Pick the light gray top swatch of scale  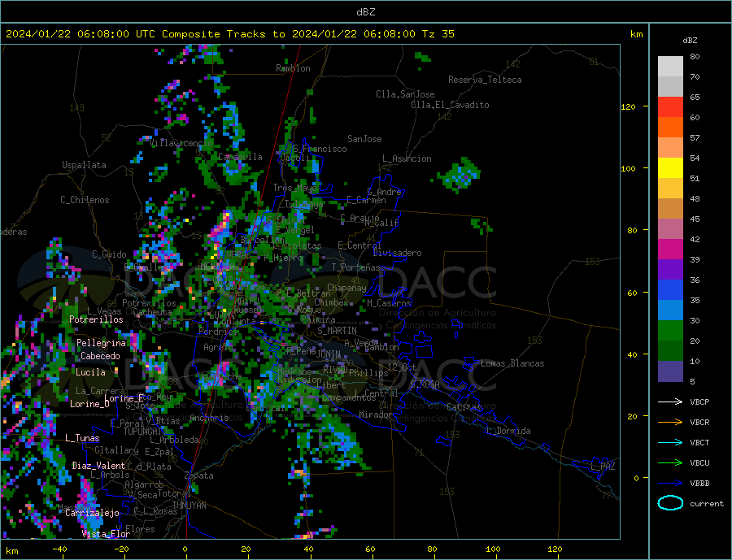(670, 67)
